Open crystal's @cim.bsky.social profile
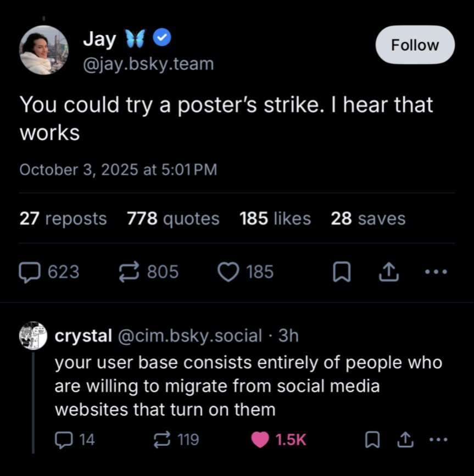The height and width of the screenshot is (476, 474). 187,335
